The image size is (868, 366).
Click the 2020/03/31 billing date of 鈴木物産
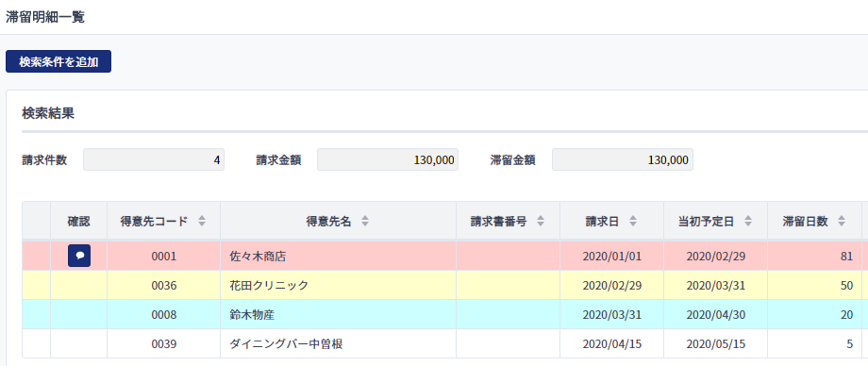611,314
